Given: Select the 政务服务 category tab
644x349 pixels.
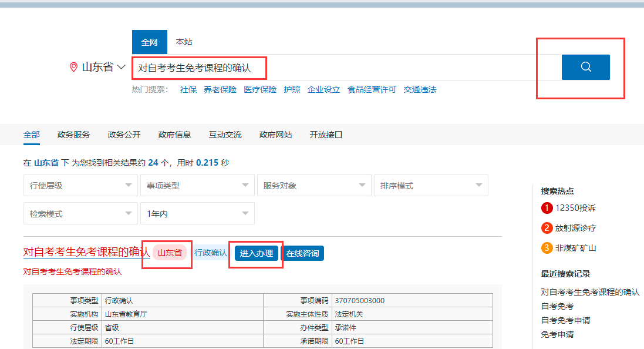Looking at the screenshot, I should pos(73,135).
